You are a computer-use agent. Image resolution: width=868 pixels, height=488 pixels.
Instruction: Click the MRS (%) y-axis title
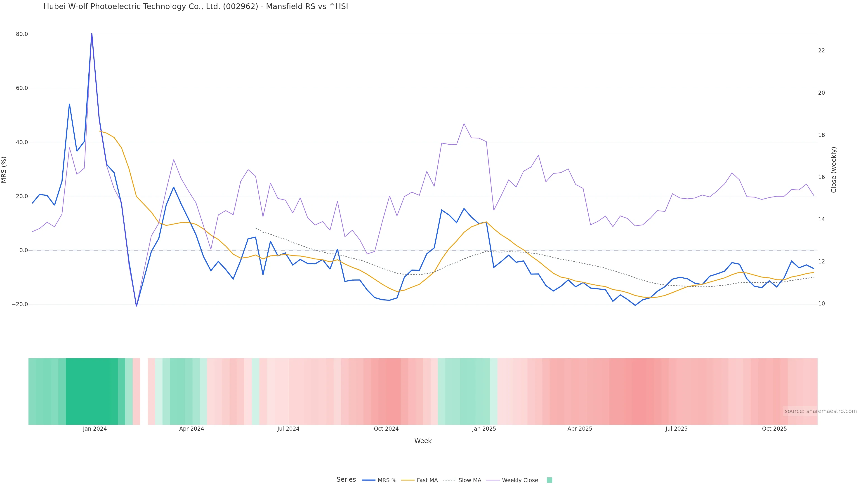point(4,170)
